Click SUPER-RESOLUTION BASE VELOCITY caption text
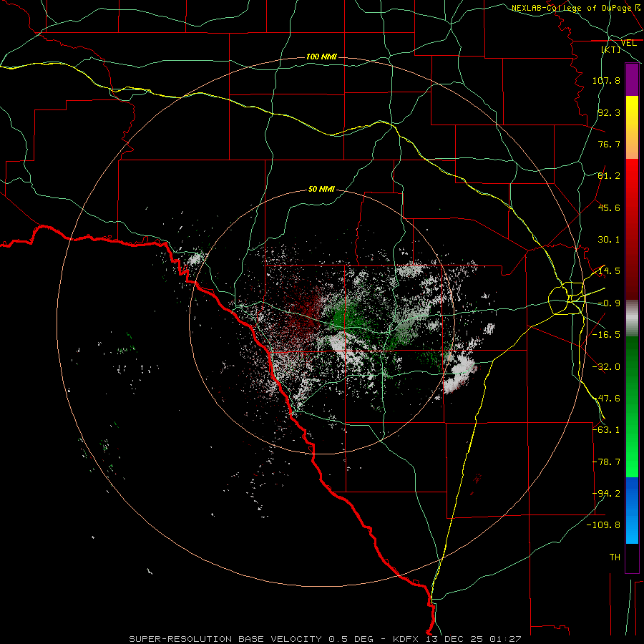Image resolution: width=644 pixels, height=644 pixels. pos(225,639)
